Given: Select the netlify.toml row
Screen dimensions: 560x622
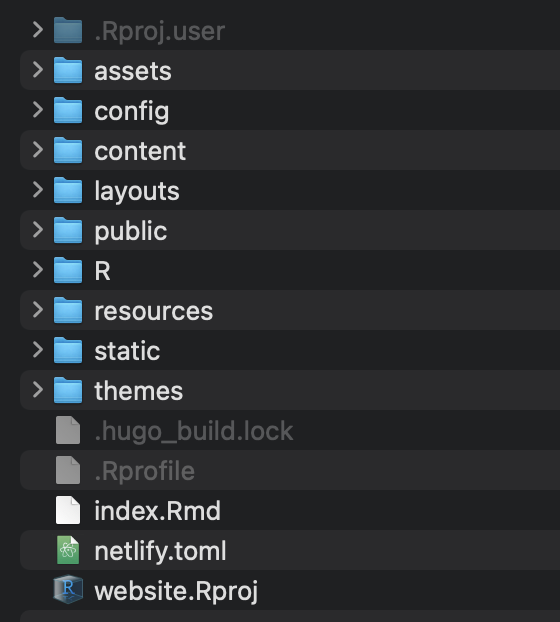Looking at the screenshot, I should tap(290, 550).
